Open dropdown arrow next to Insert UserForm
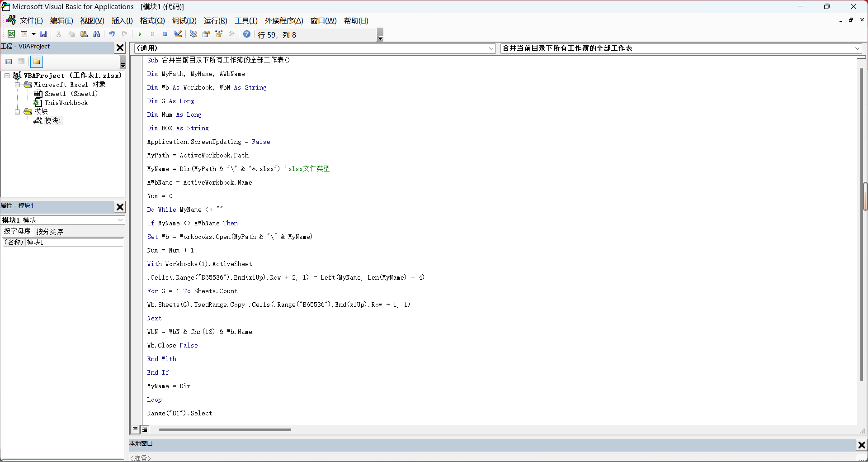This screenshot has height=462, width=868. 33,34
